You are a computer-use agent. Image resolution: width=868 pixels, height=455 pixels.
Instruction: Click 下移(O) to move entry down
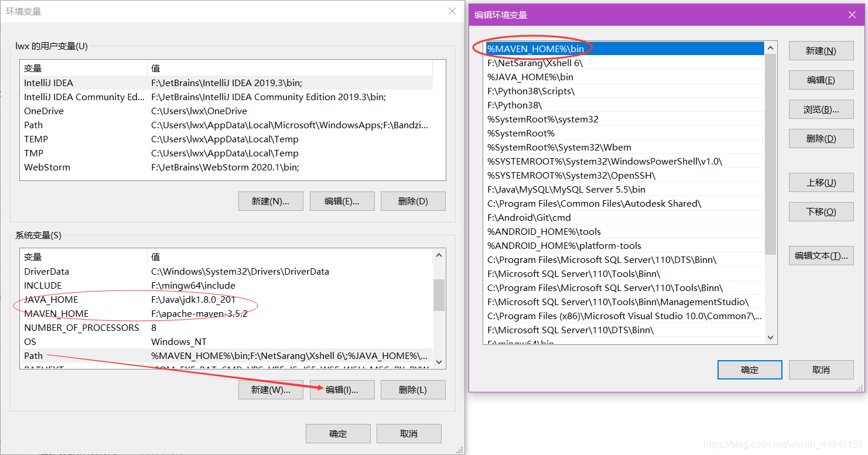821,211
